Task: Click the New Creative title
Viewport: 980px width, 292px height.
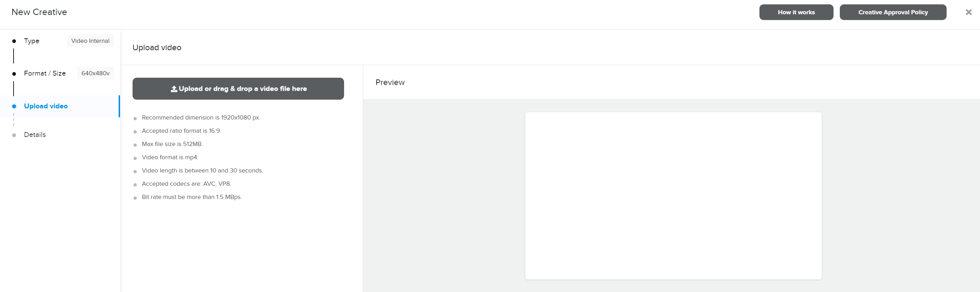Action: [39, 12]
